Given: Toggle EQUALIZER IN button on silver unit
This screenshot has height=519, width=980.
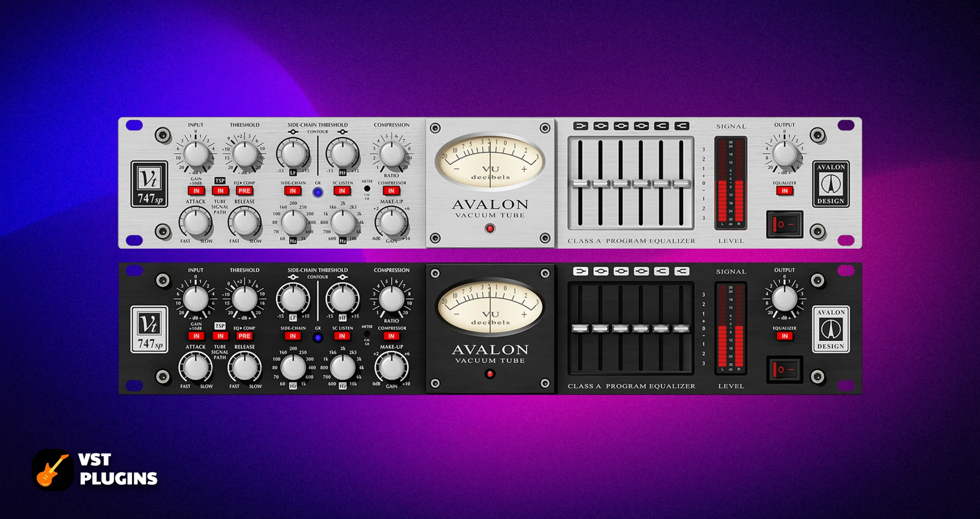Looking at the screenshot, I should (785, 190).
